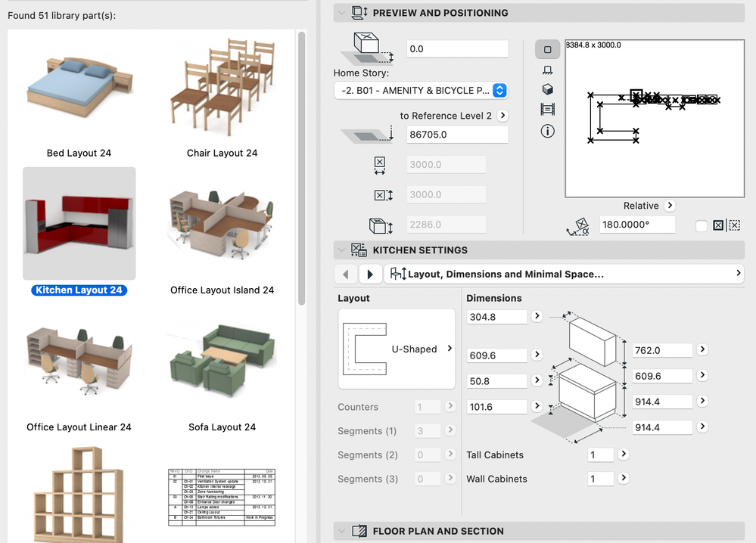Open Layout, Dimensions and Minimal Space page list
The image size is (756, 543).
click(564, 275)
